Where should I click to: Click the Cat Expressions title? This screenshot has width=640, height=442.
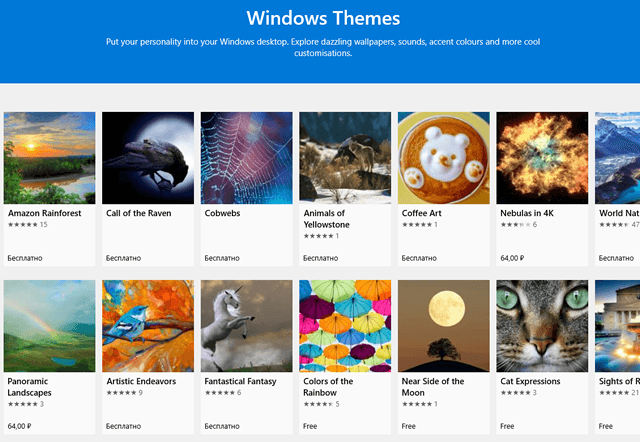point(530,381)
